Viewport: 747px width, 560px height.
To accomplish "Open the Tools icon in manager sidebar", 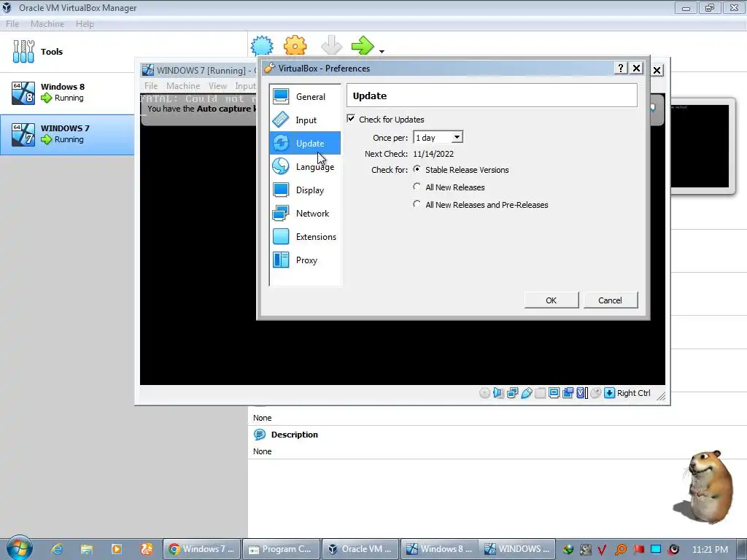I will (24, 52).
